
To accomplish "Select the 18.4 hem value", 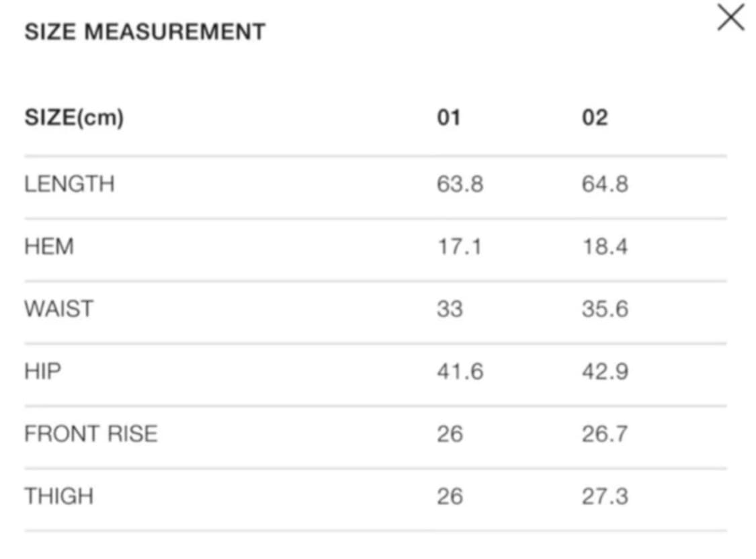I will [x=605, y=247].
